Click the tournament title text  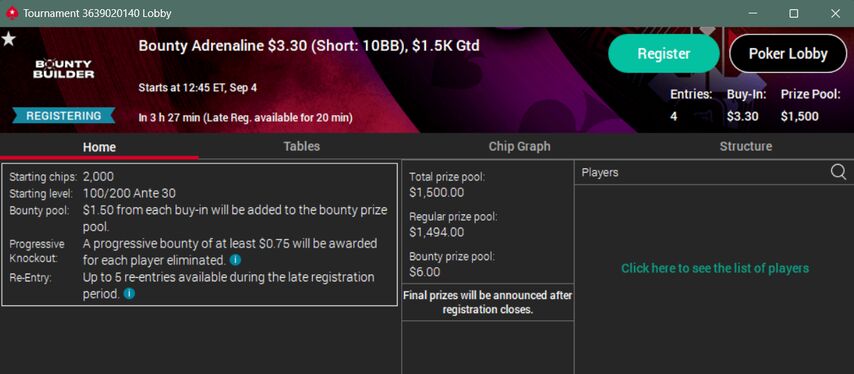[x=309, y=46]
